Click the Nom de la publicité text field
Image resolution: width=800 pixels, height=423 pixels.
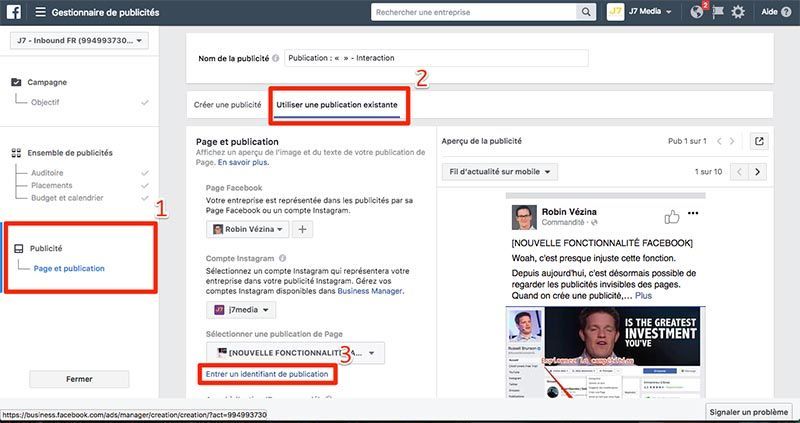point(435,58)
